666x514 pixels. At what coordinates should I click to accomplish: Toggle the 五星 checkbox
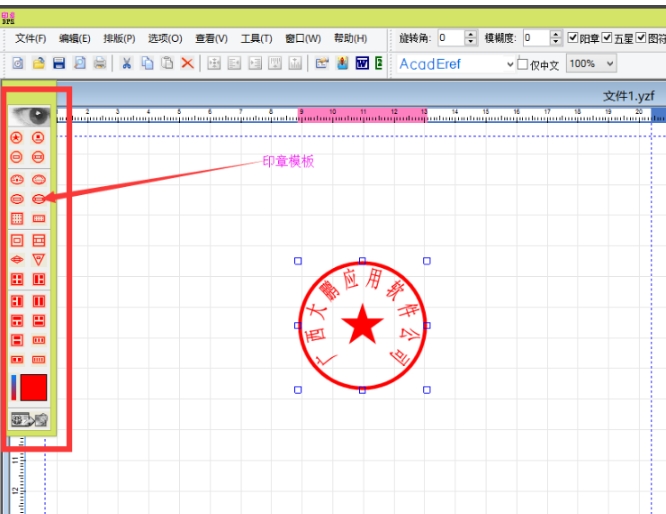pyautogui.click(x=607, y=37)
